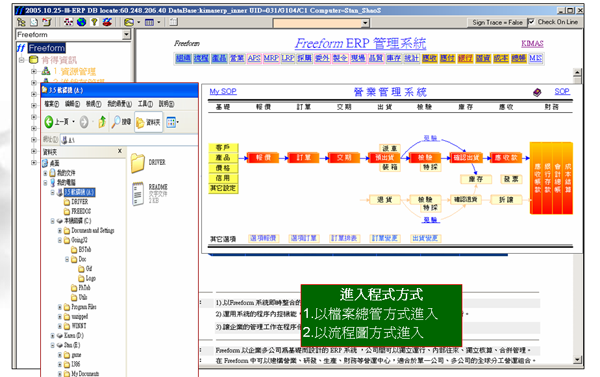600x377 pixels.
Task: Open the KIMAS link
Action: (x=532, y=44)
